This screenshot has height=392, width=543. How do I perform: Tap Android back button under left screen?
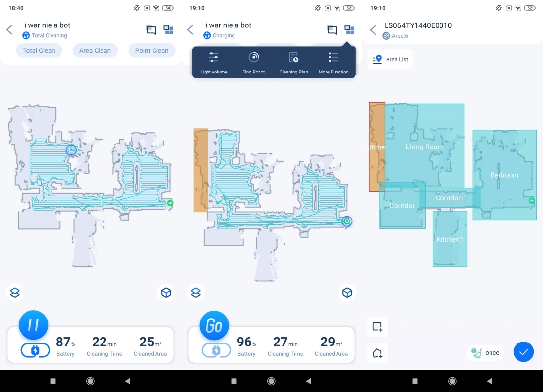click(128, 381)
